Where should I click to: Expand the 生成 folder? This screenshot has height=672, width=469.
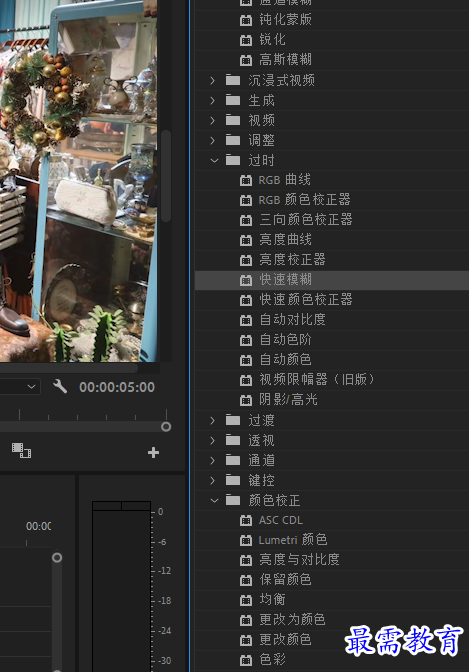tap(213, 100)
